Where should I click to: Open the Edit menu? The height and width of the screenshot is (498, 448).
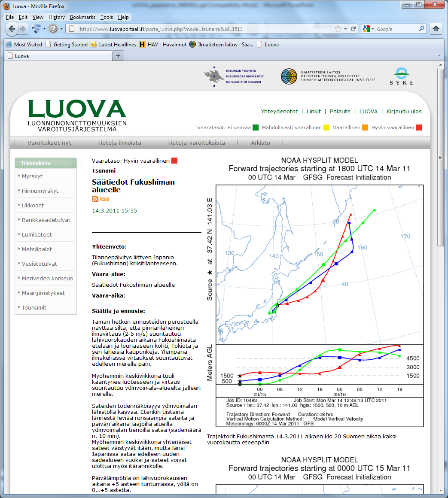click(x=23, y=17)
